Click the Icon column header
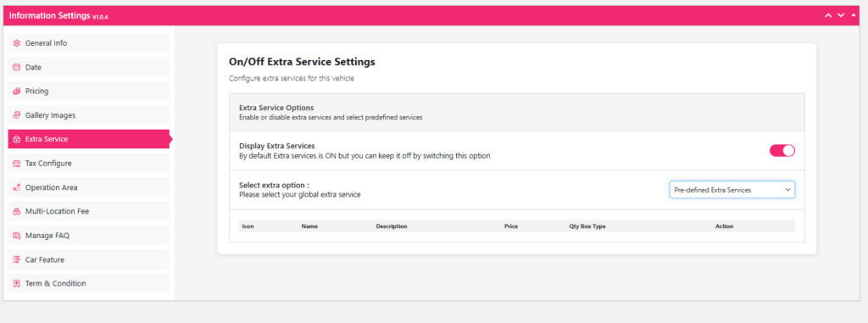 (248, 226)
